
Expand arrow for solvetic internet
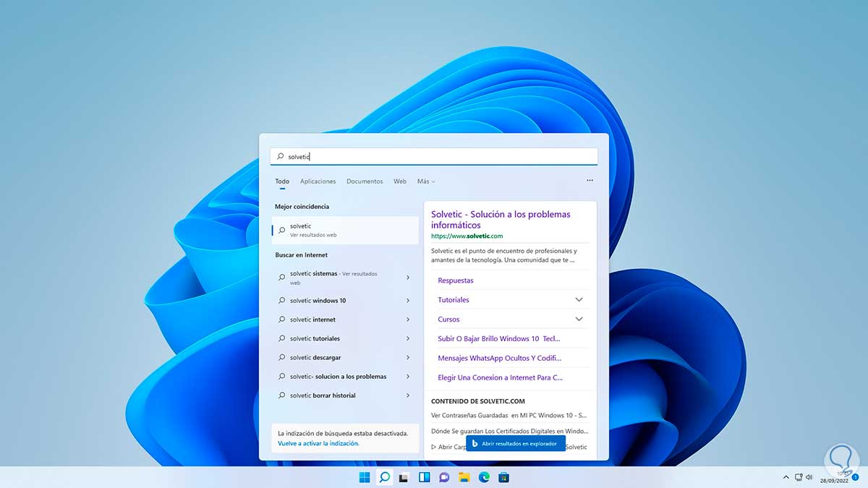point(408,320)
